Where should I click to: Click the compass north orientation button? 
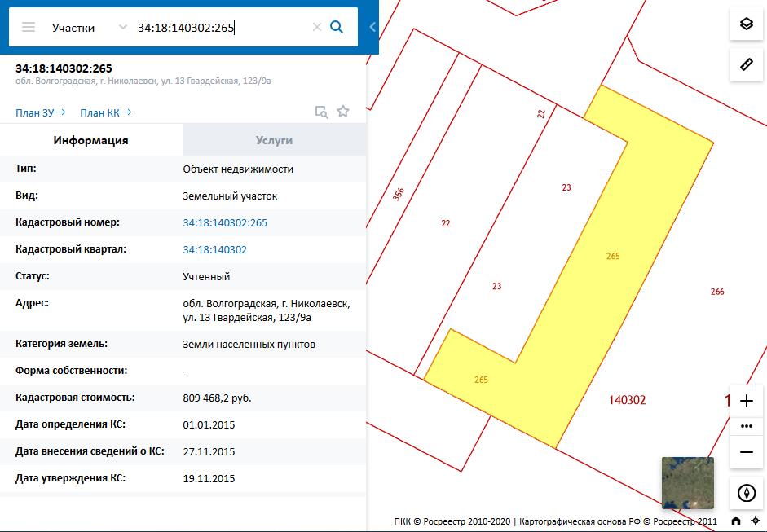(746, 492)
